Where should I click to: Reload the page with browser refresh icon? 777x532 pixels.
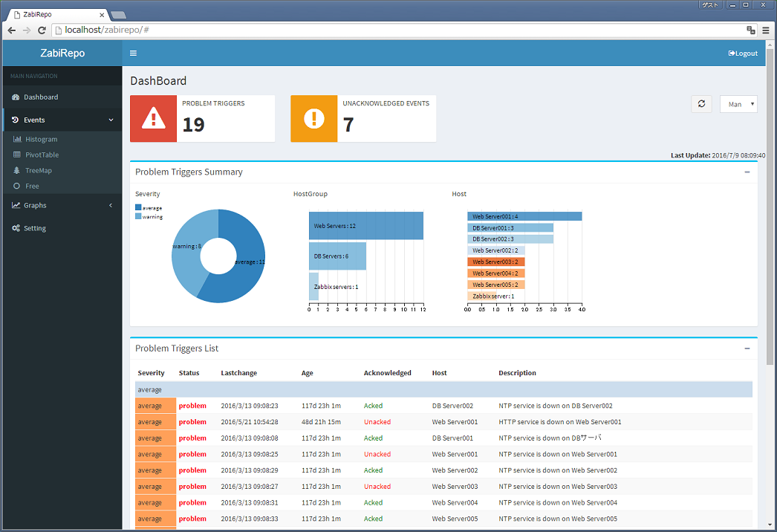point(42,30)
